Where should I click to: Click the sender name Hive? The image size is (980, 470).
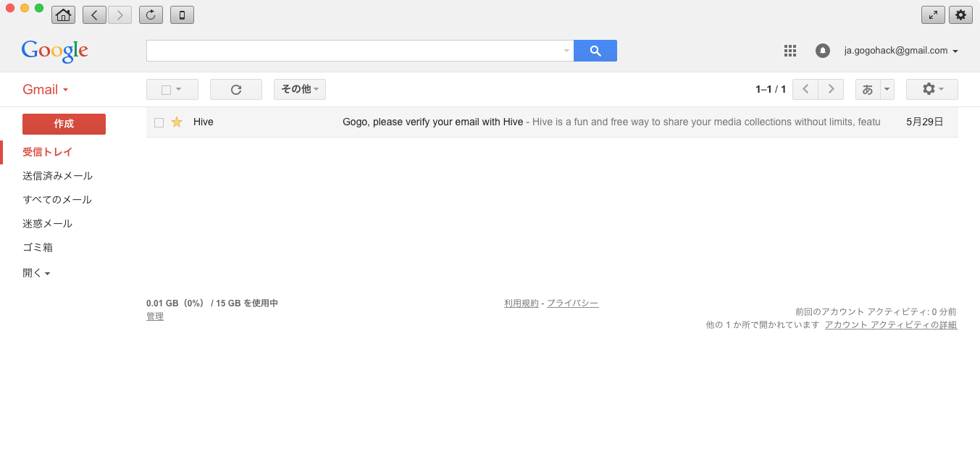tap(204, 122)
